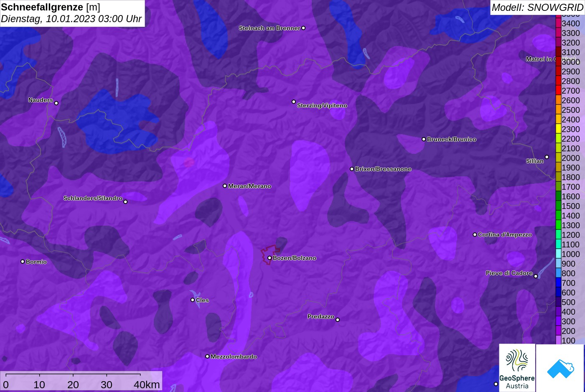Click the Pieve di Cadore label
This screenshot has width=585, height=392.
tap(509, 273)
